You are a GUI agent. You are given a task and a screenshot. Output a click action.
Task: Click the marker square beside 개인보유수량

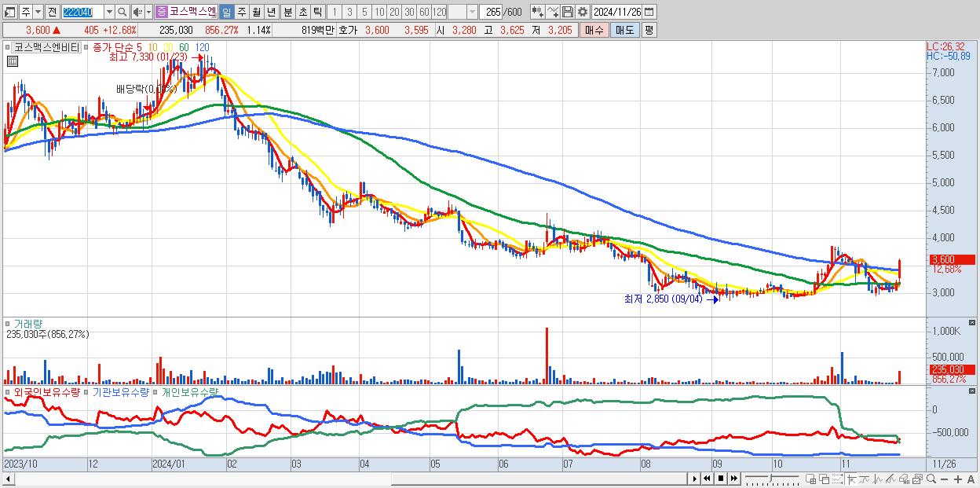156,391
